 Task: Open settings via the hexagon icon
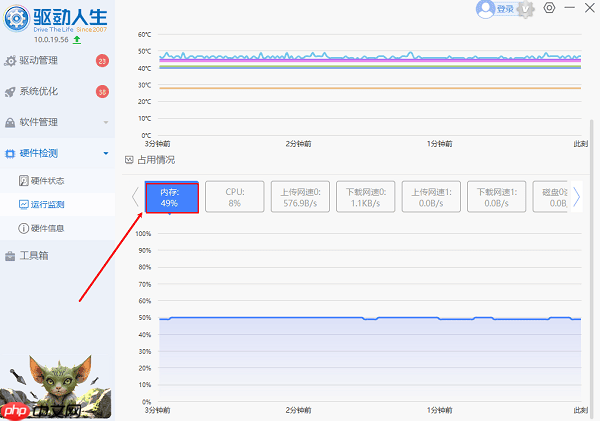(549, 8)
